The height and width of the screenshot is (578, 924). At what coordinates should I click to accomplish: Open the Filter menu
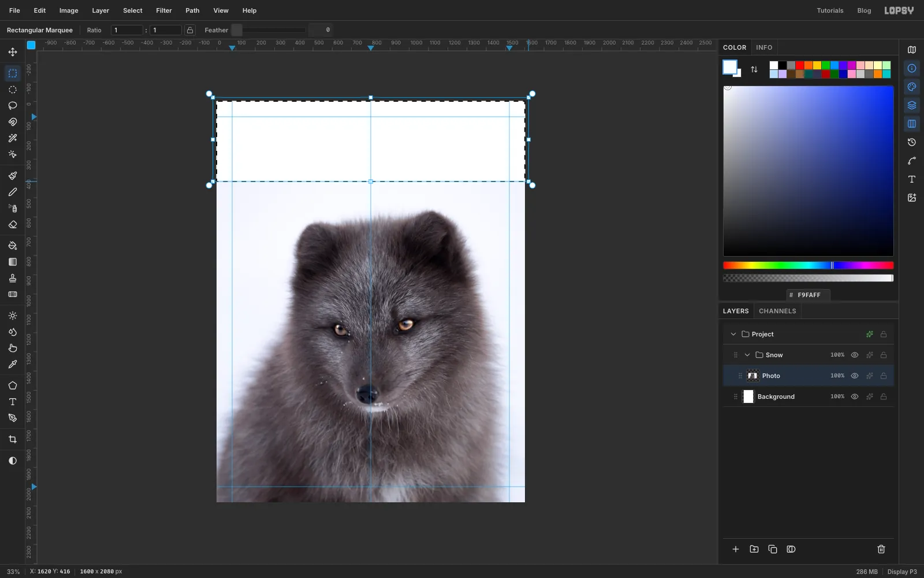tap(164, 10)
